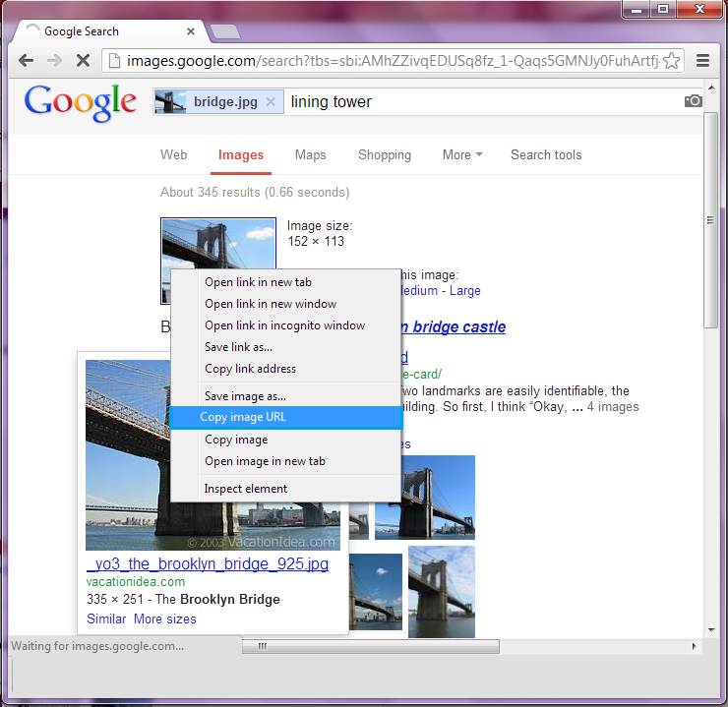The image size is (728, 707).
Task: Click About 345 results text
Action: 255,192
